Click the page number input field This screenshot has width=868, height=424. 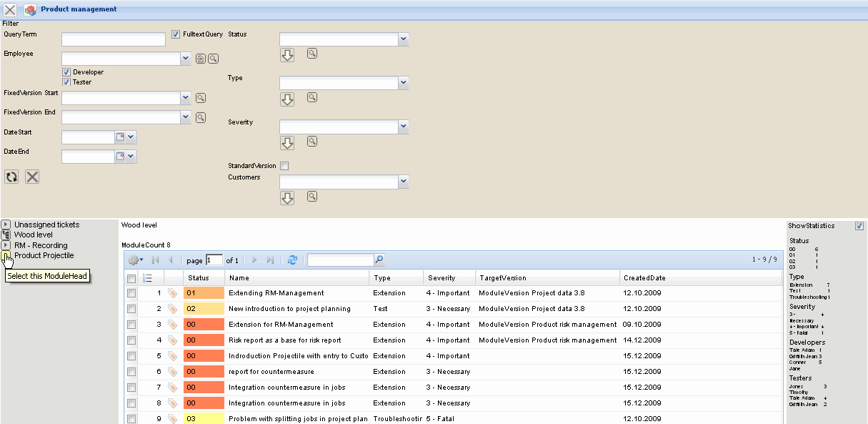215,260
